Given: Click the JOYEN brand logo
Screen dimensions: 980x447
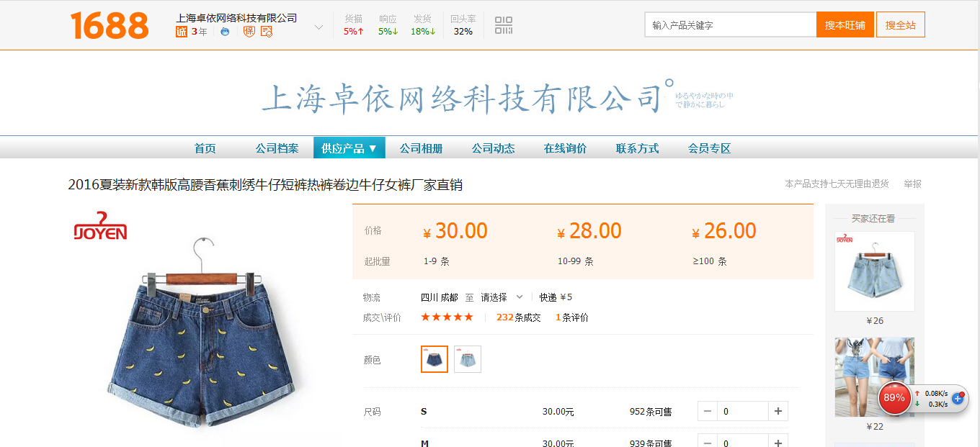Looking at the screenshot, I should pyautogui.click(x=101, y=225).
